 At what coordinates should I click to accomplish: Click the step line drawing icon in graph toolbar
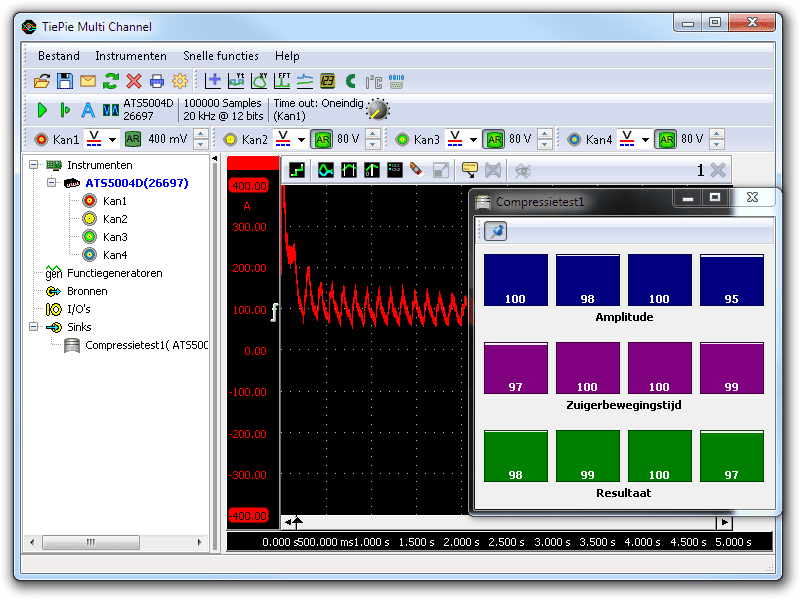[x=297, y=170]
